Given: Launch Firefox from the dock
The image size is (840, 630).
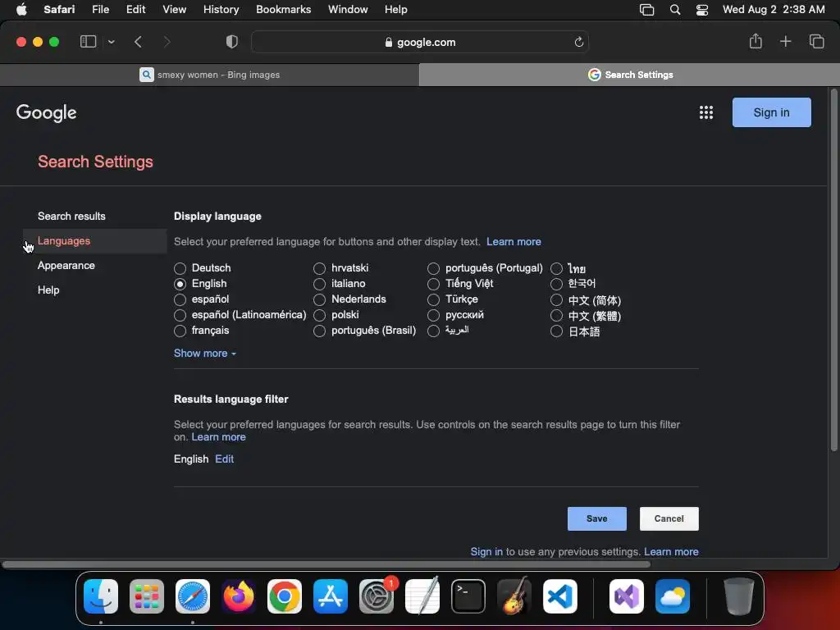Looking at the screenshot, I should pos(239,596).
